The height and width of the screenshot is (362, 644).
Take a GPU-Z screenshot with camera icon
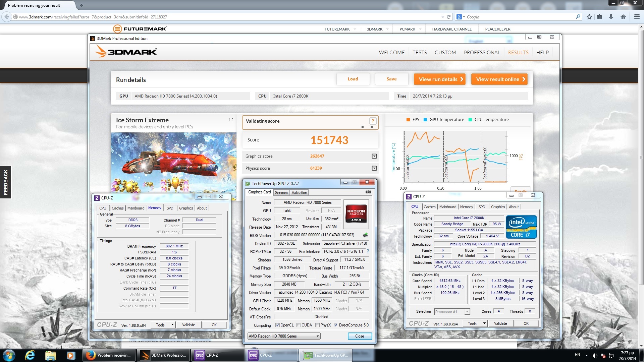[x=368, y=192]
